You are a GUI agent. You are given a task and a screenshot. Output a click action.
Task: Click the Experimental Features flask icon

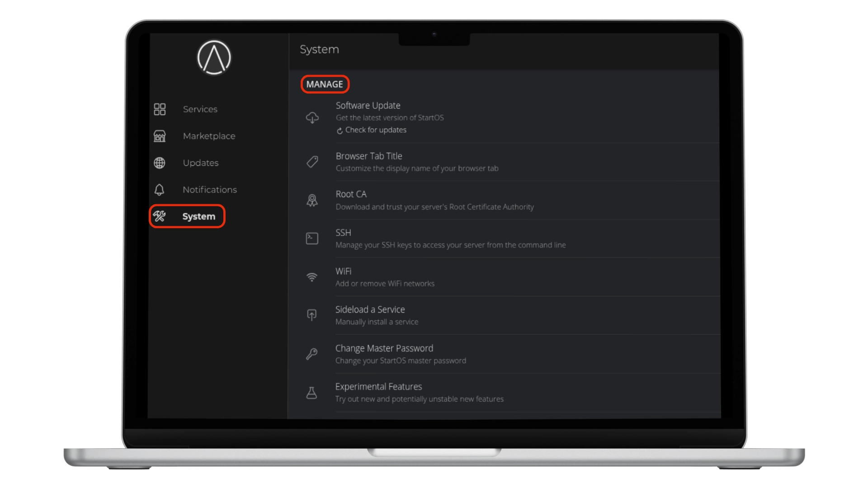point(312,393)
